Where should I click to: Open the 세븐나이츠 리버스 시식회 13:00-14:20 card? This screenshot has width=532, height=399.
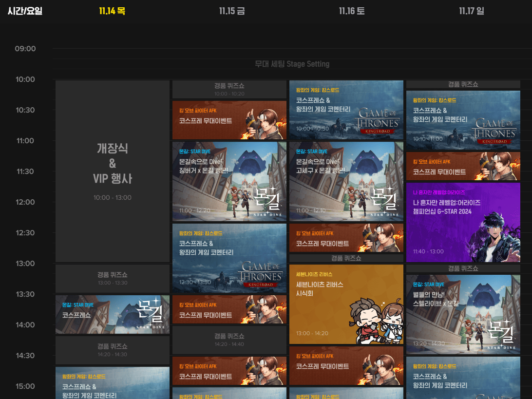(346, 304)
